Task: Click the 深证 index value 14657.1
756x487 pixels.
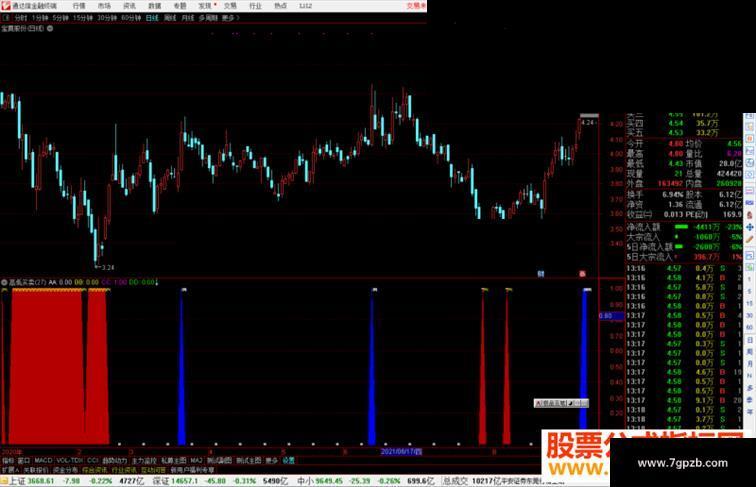Action: coord(184,481)
